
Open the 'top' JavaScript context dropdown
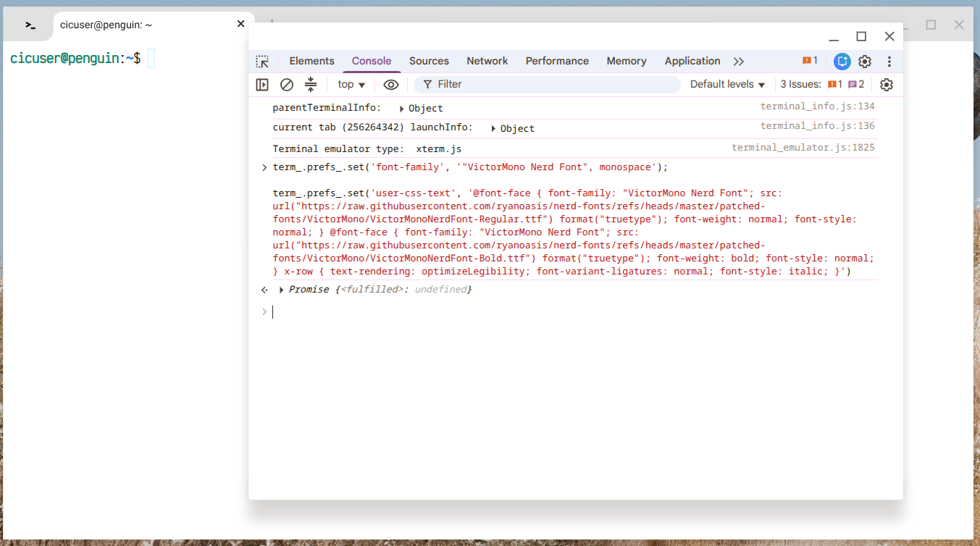pos(352,85)
